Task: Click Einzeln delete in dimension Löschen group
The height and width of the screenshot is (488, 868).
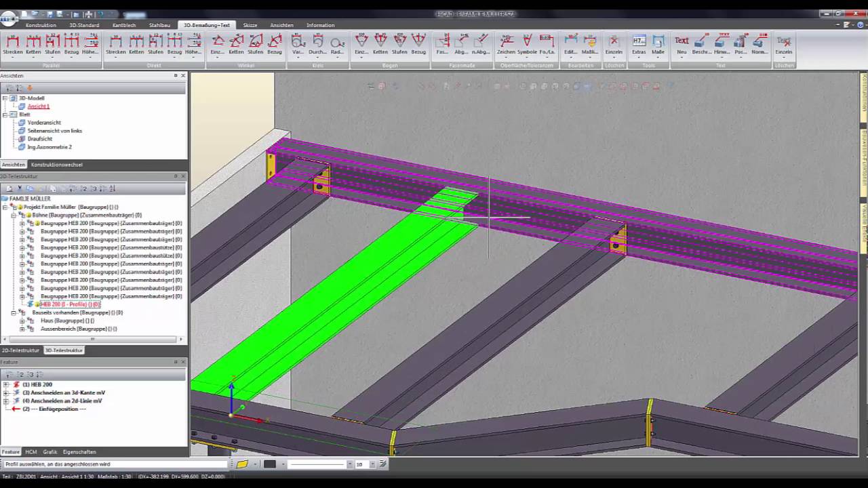Action: click(x=614, y=45)
